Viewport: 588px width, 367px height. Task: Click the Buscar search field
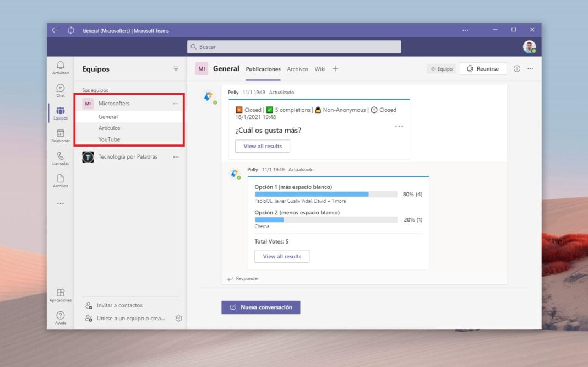(x=294, y=47)
